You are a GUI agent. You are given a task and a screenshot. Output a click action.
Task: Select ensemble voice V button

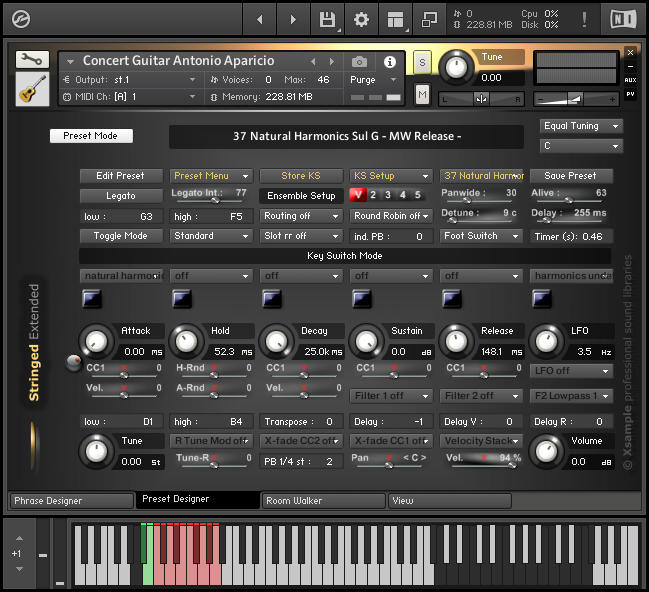[x=358, y=195]
